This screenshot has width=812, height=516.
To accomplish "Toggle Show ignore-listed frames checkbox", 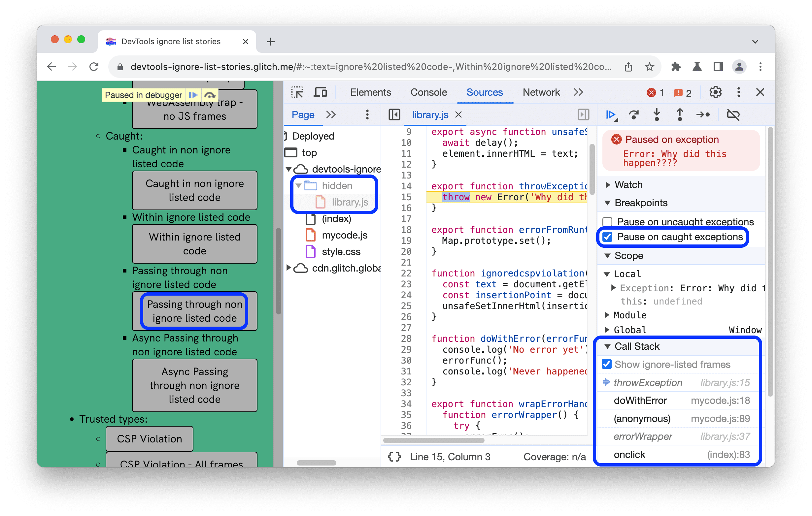I will click(608, 364).
